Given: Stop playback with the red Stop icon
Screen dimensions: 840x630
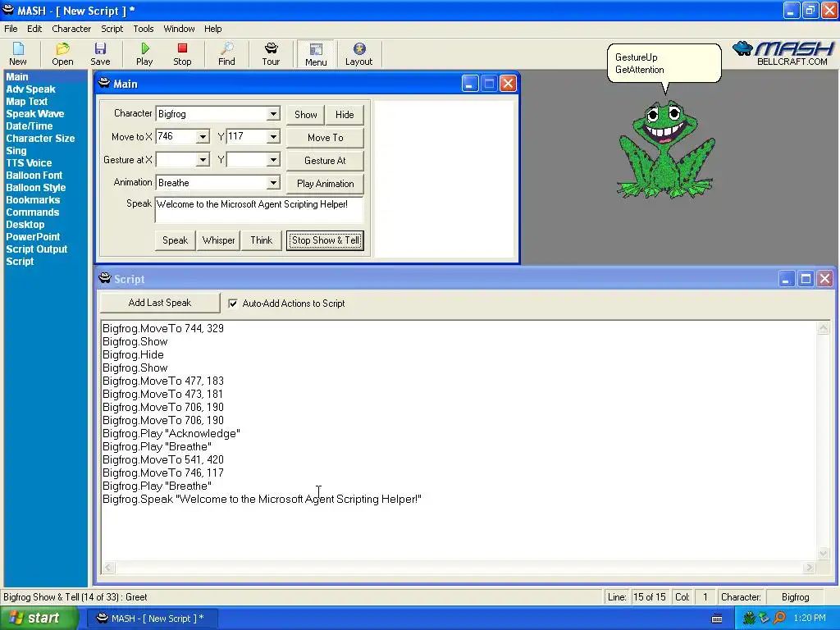Looking at the screenshot, I should (182, 54).
